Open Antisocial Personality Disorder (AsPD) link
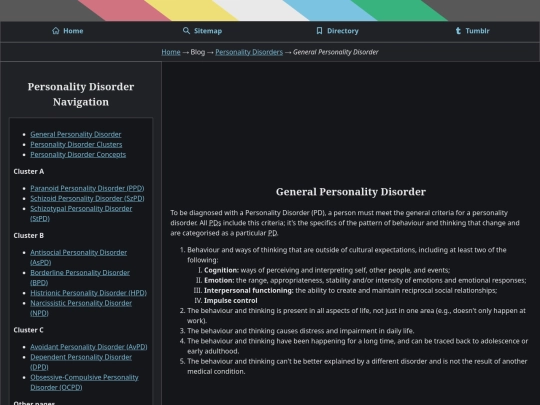540x405 pixels. coord(79,257)
